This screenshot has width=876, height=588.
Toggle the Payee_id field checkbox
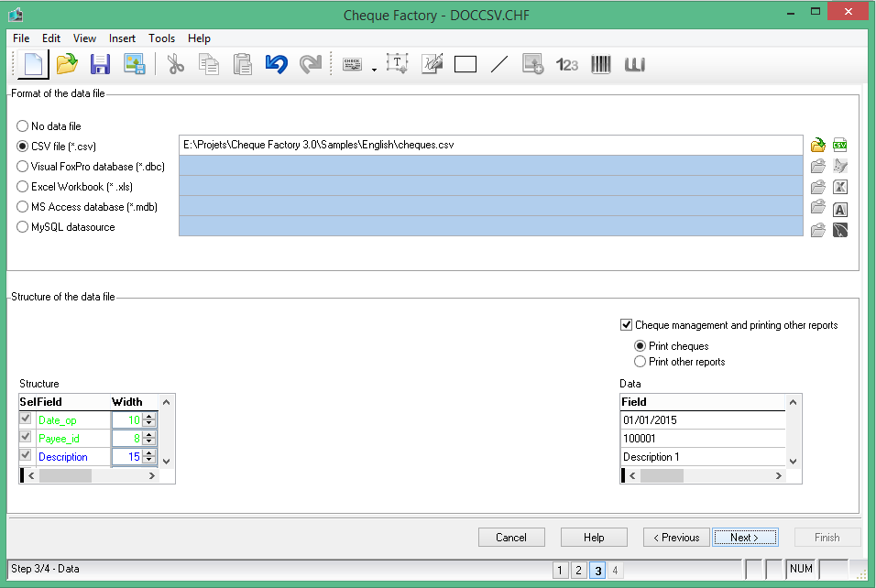pos(25,437)
